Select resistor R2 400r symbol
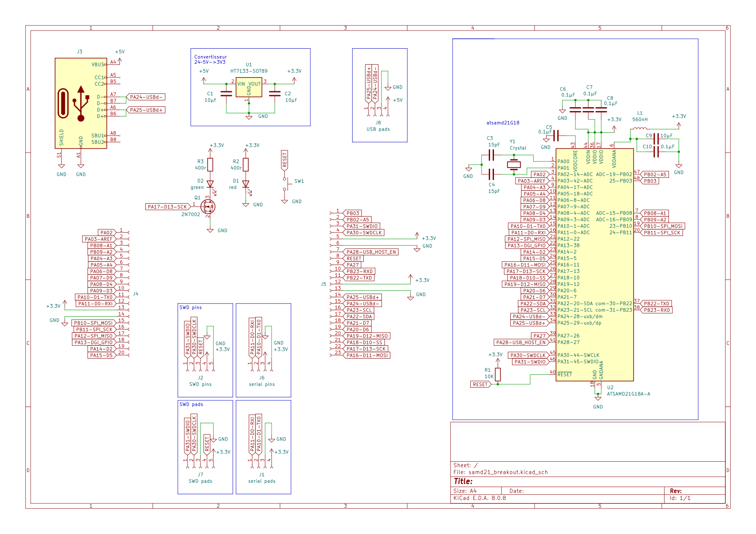 pos(246,165)
